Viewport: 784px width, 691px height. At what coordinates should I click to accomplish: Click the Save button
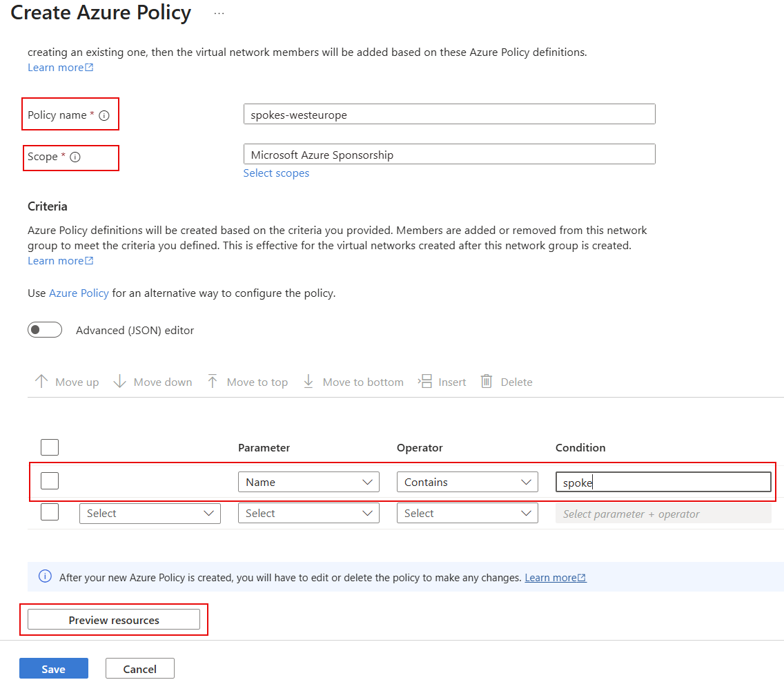53,668
